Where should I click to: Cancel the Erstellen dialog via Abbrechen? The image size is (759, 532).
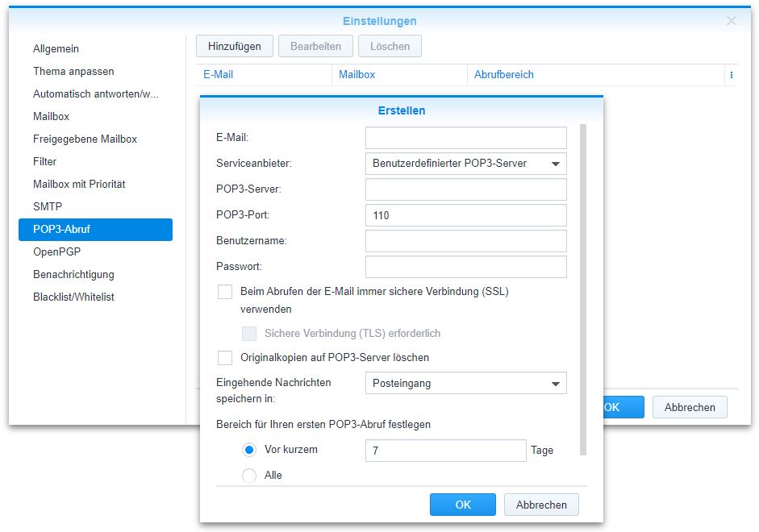tap(541, 504)
